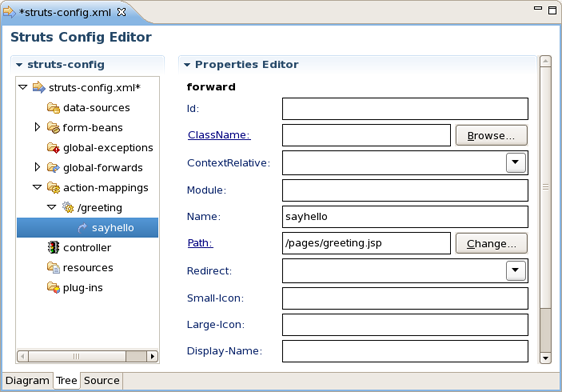Viewport: 562px width, 392px height.
Task: Select the resources folder icon
Action: [53, 267]
